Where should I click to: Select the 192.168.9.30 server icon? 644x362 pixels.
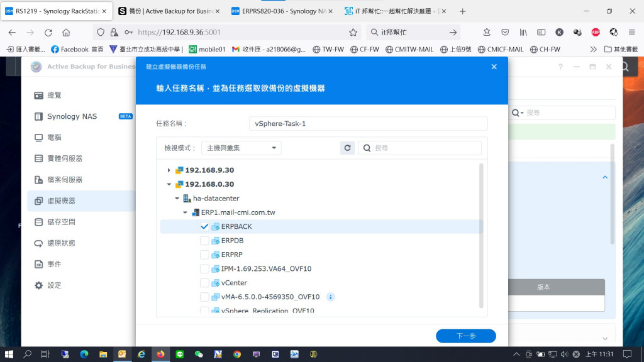[179, 170]
